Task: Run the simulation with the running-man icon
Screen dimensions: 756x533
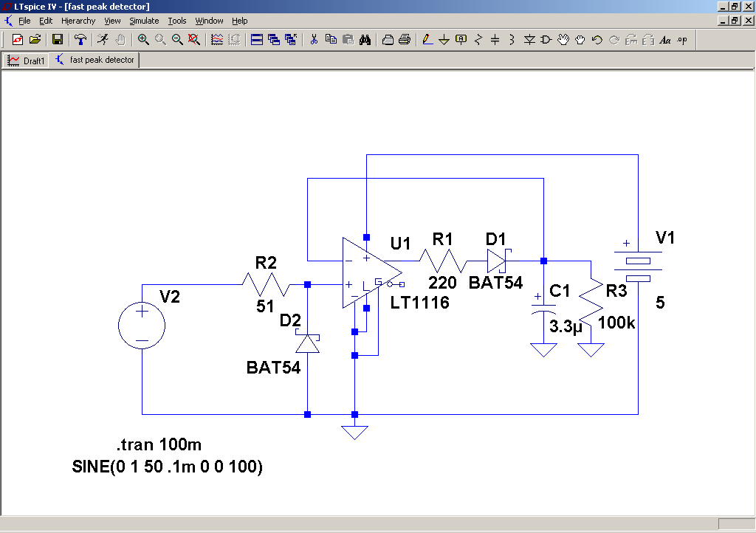Action: [x=103, y=40]
